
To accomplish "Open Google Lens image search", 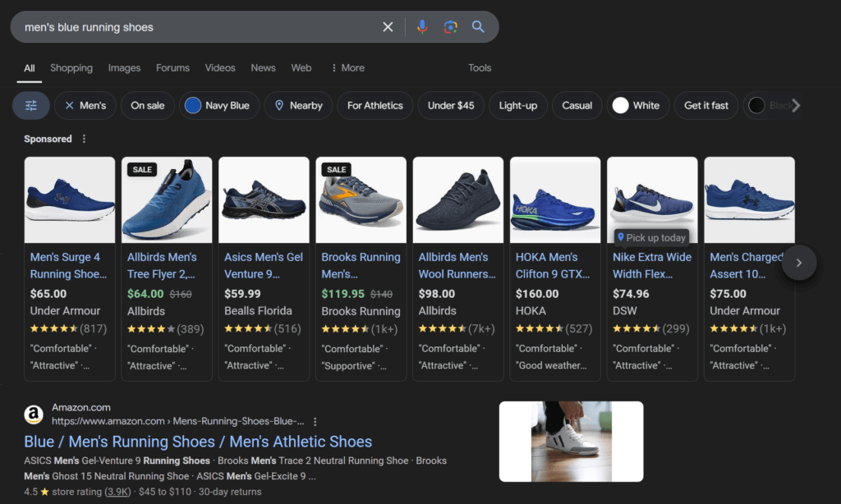I will click(450, 26).
